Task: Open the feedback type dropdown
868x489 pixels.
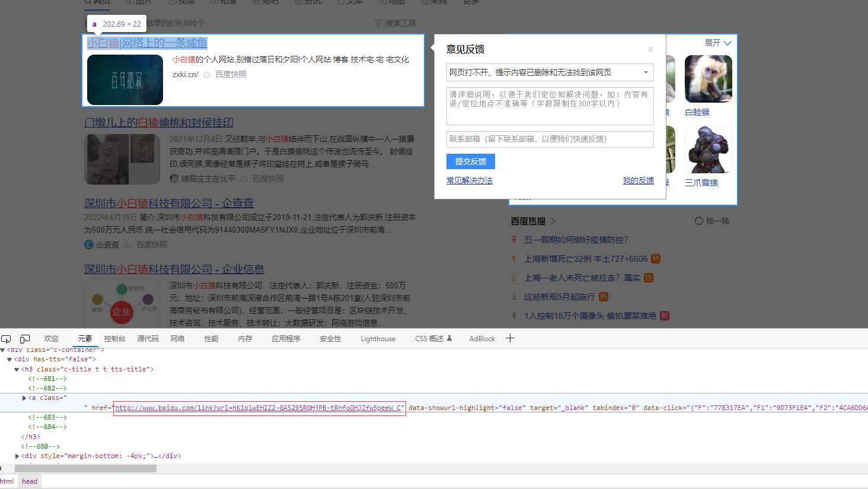Action: (x=646, y=72)
